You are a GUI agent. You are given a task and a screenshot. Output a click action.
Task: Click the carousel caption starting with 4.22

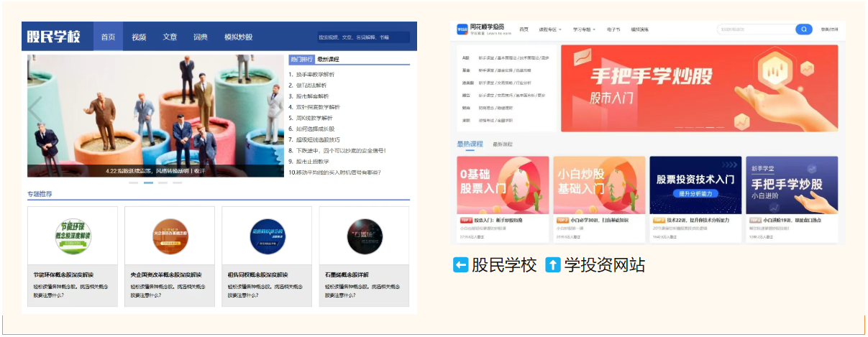155,171
